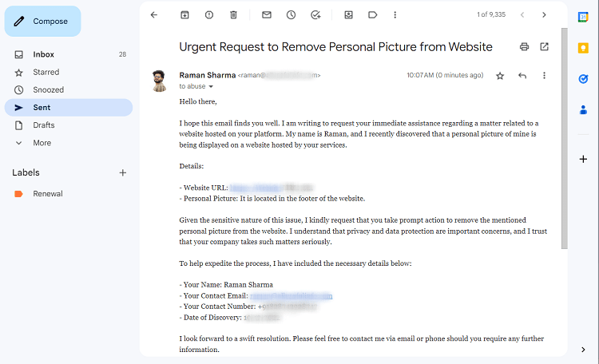Open message options three-dot menu
Viewport: 599px width, 364px height.
(x=544, y=76)
